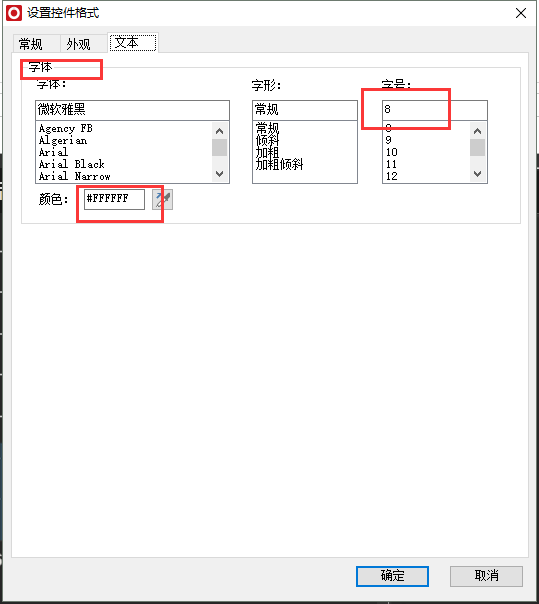The height and width of the screenshot is (604, 539).
Task: Choose 倾斜 font style option
Action: 267,140
